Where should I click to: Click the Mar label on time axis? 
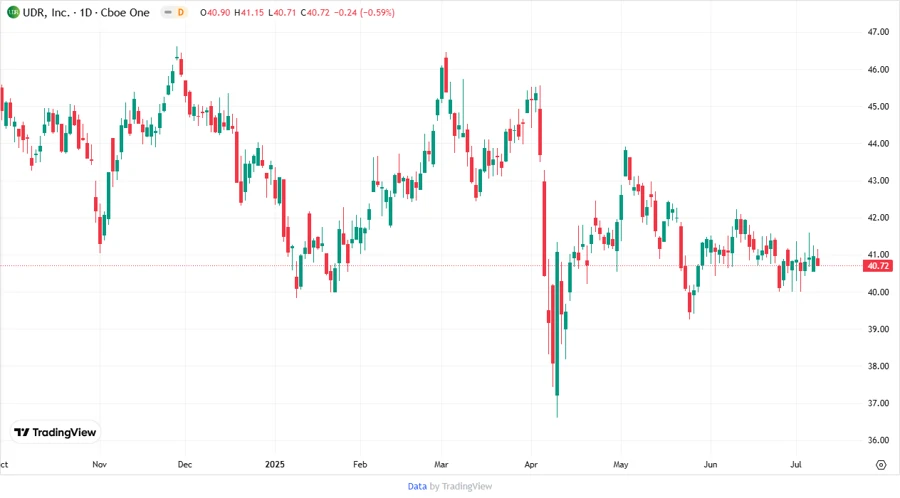click(x=441, y=464)
